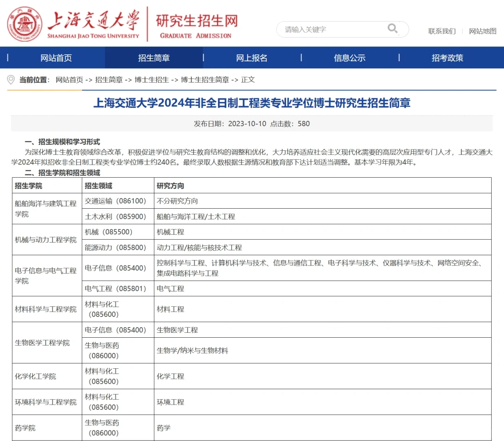Click breadcrumb link 博士生招生简章
The height and width of the screenshot is (441, 504).
(x=205, y=80)
